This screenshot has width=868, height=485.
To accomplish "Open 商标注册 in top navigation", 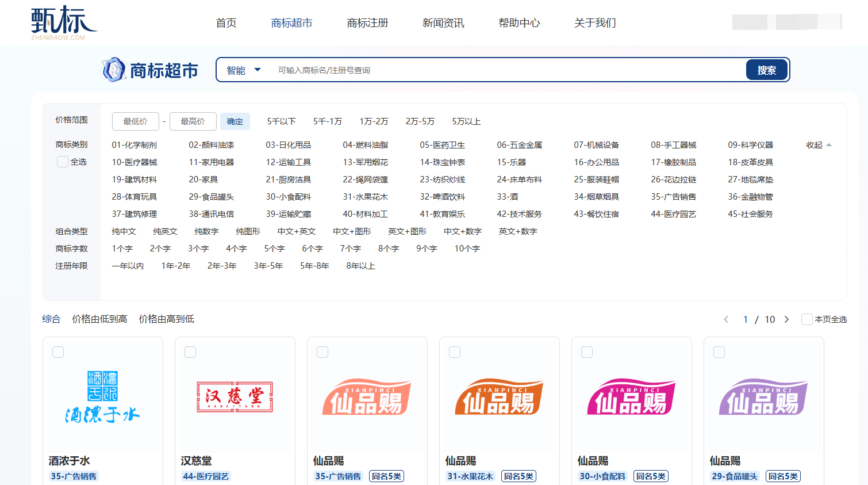I will [x=367, y=23].
